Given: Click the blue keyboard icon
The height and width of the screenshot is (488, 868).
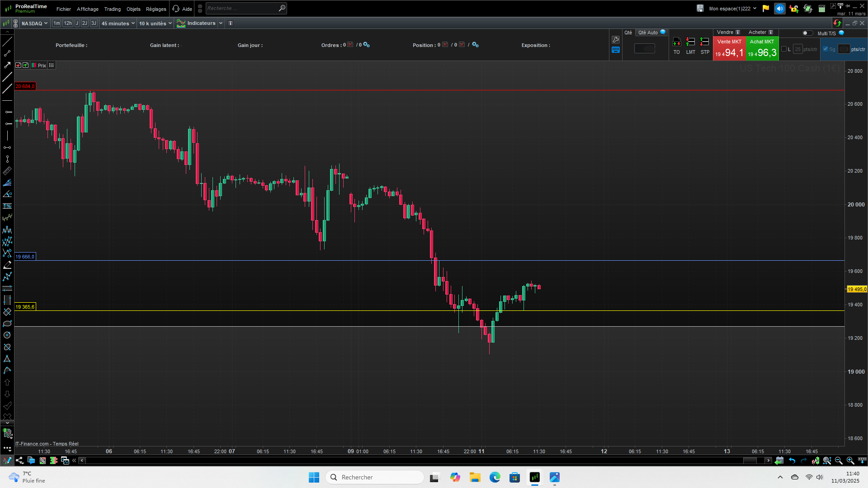Looking at the screenshot, I should (x=616, y=50).
